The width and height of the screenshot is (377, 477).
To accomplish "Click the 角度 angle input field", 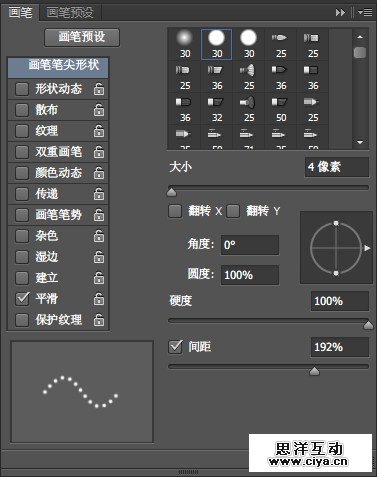I will 250,245.
